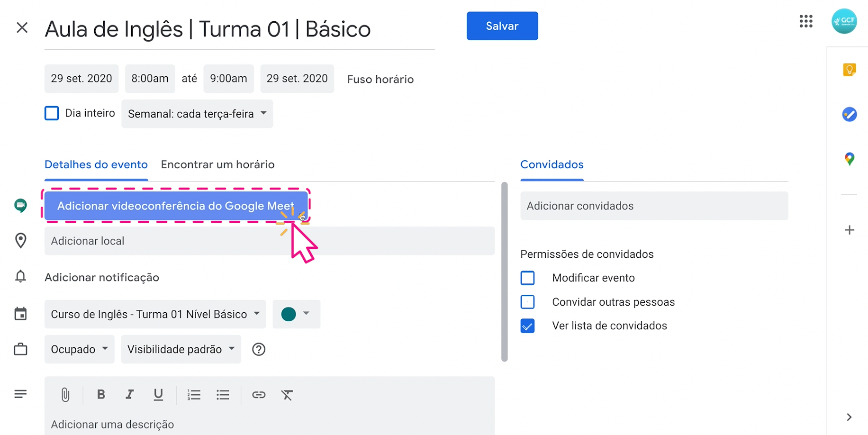
Task: Toggle the Dia inteiro checkbox
Action: point(52,113)
